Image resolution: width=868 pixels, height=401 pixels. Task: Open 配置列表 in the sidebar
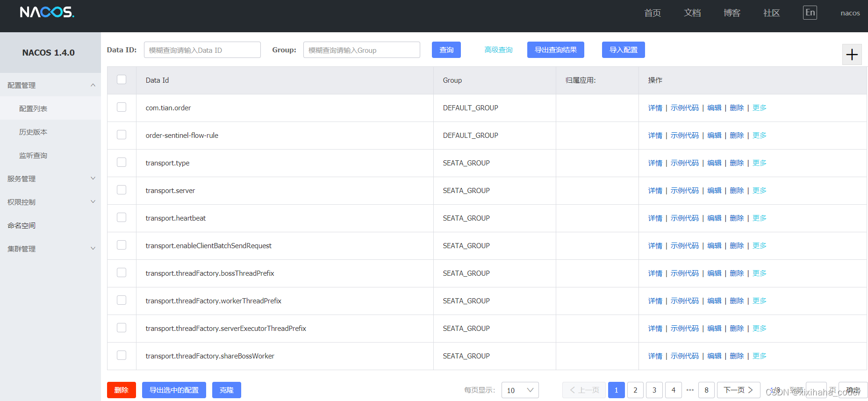tap(50, 108)
